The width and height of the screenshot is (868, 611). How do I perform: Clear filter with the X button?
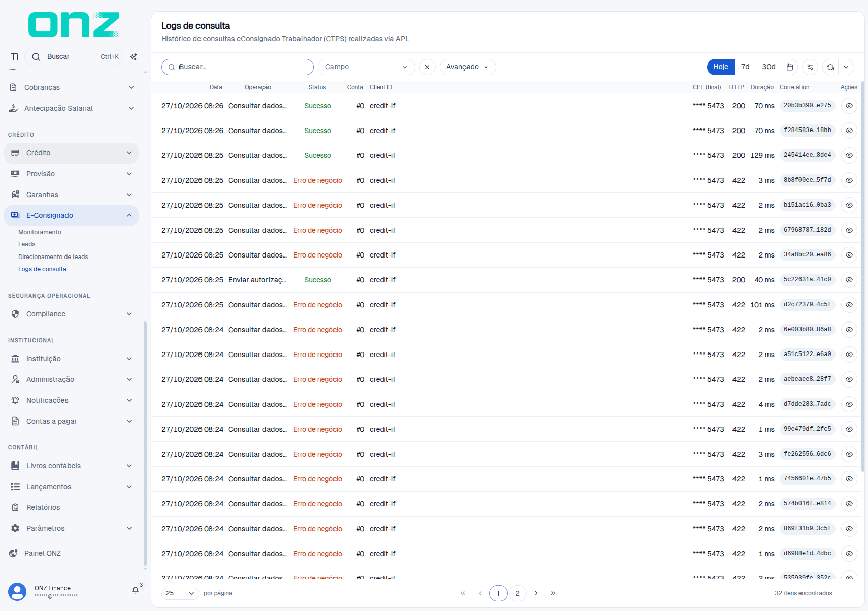pos(427,67)
